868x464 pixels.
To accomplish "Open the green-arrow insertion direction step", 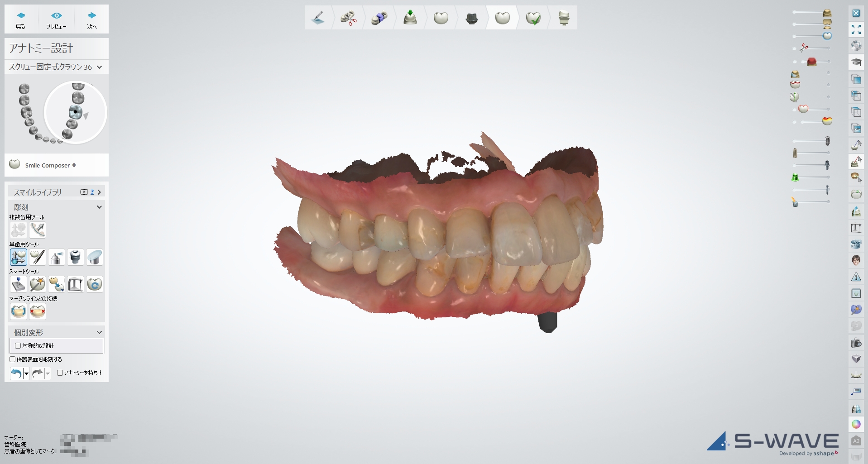I will 410,18.
